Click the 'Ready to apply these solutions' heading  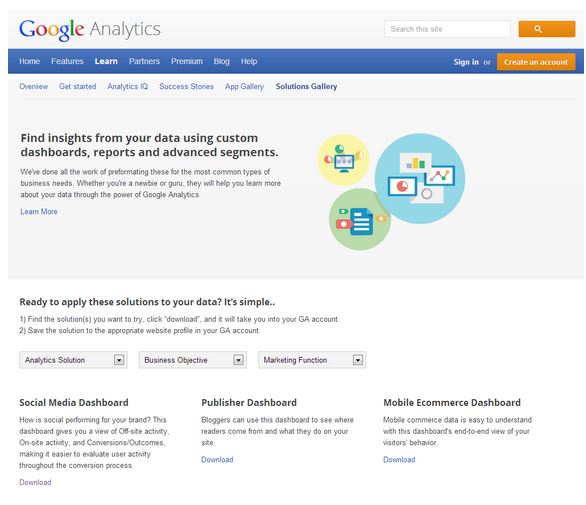click(x=147, y=302)
